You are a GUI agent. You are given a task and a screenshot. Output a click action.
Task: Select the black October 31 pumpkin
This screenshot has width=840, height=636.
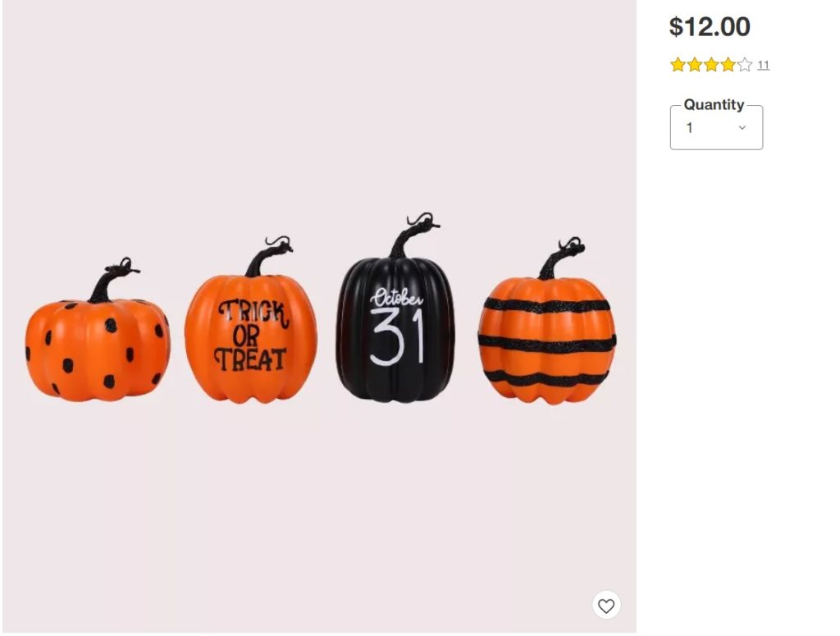(395, 311)
